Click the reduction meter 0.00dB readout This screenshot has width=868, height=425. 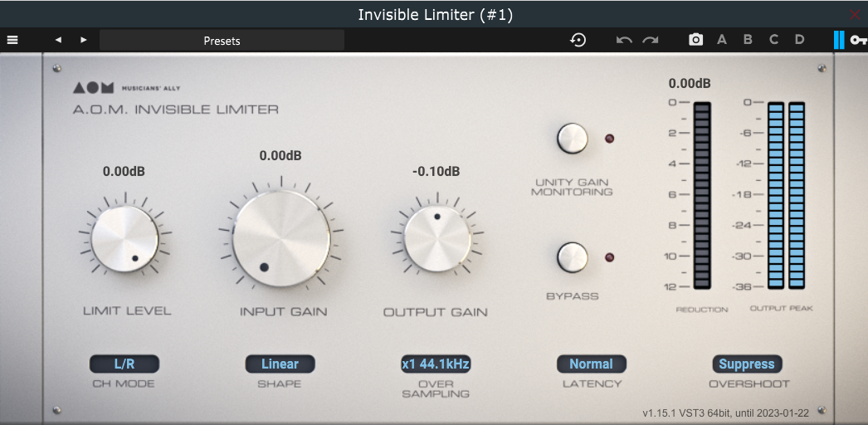pos(690,84)
